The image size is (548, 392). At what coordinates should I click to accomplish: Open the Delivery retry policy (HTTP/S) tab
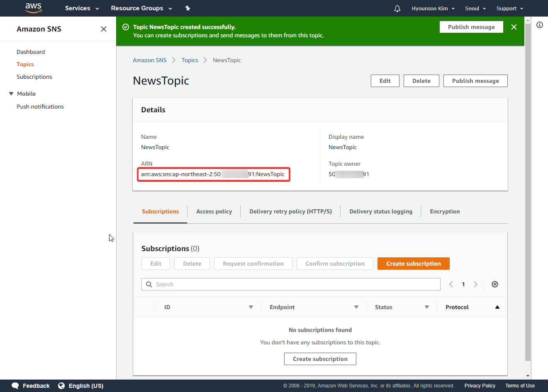[290, 211]
